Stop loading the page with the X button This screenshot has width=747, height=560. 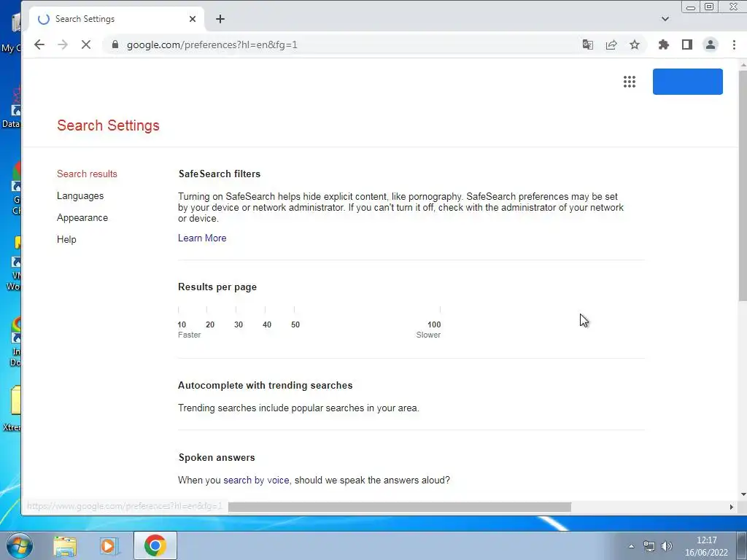pyautogui.click(x=86, y=44)
